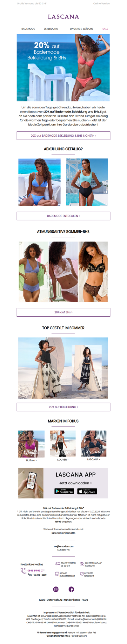Tap the Google Play store badge
This screenshot has height=644, width=127.
point(64,491)
